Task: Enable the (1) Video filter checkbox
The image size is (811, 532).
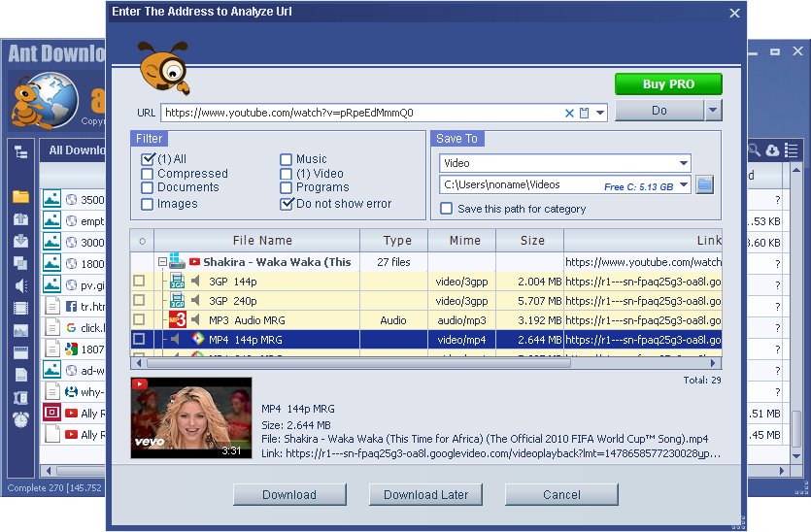Action: click(286, 174)
